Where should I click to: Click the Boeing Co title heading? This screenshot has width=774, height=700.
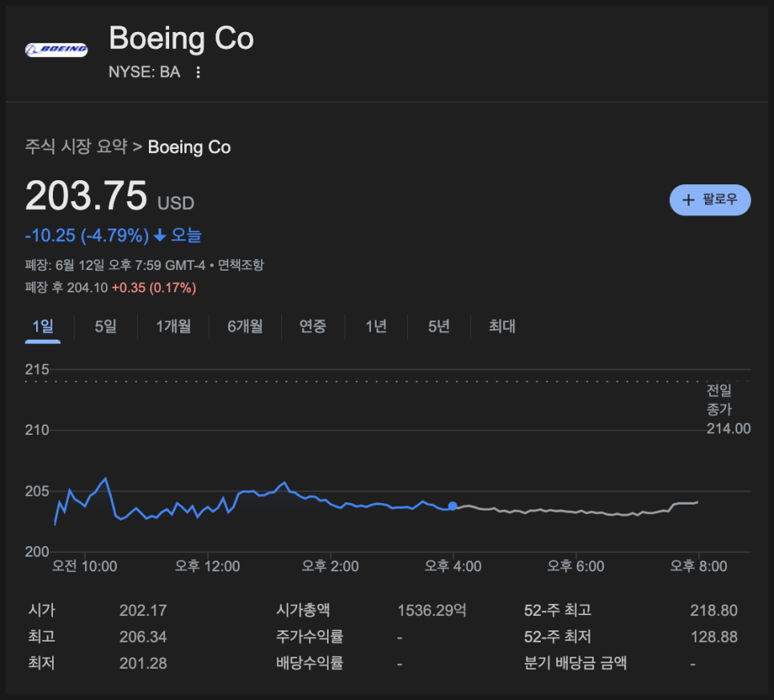coord(181,38)
